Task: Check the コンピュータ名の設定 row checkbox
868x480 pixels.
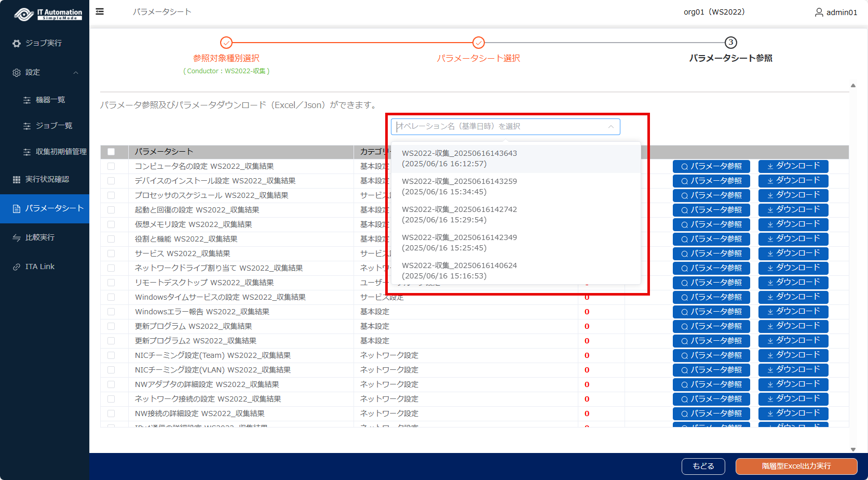Action: point(111,166)
